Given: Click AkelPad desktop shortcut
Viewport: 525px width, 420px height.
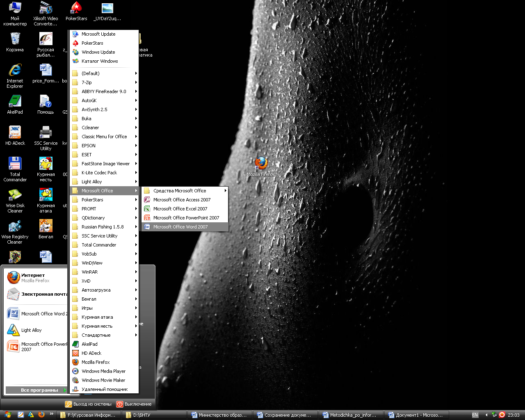Looking at the screenshot, I should coord(15,105).
